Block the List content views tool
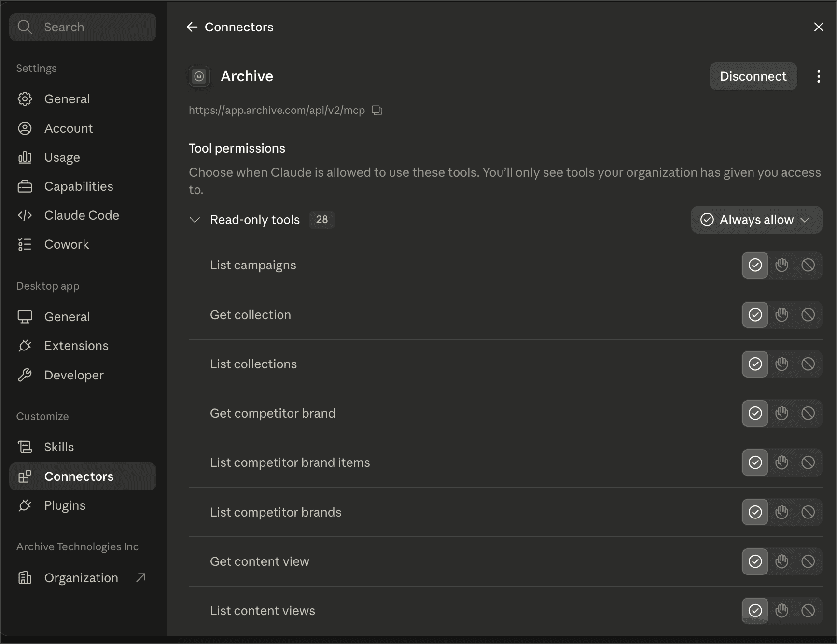The image size is (837, 644). [x=808, y=611]
